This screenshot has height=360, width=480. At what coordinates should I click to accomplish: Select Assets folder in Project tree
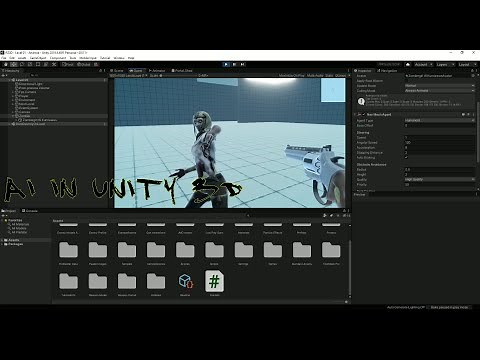point(13,240)
